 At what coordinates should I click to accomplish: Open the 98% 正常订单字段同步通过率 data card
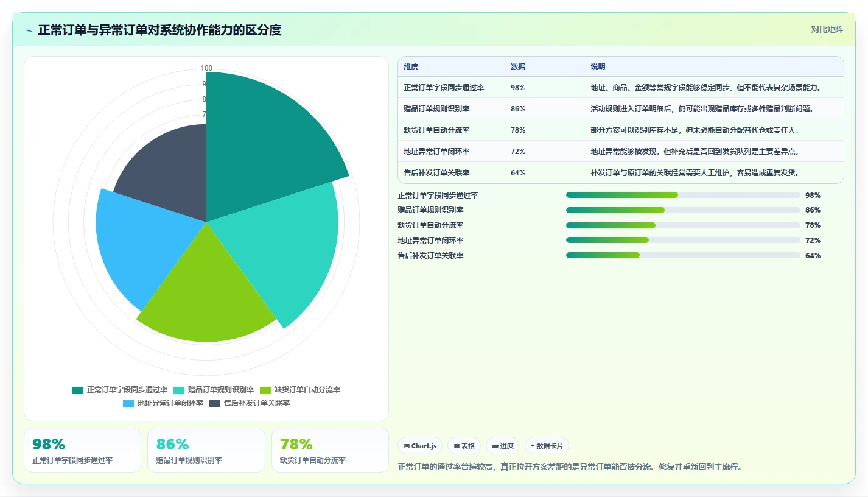point(82,450)
